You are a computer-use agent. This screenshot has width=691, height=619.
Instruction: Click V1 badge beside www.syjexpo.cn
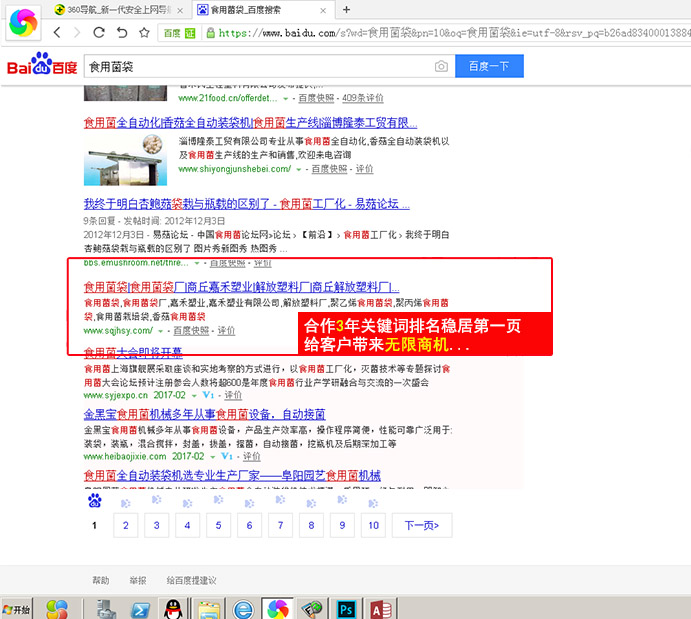point(208,395)
